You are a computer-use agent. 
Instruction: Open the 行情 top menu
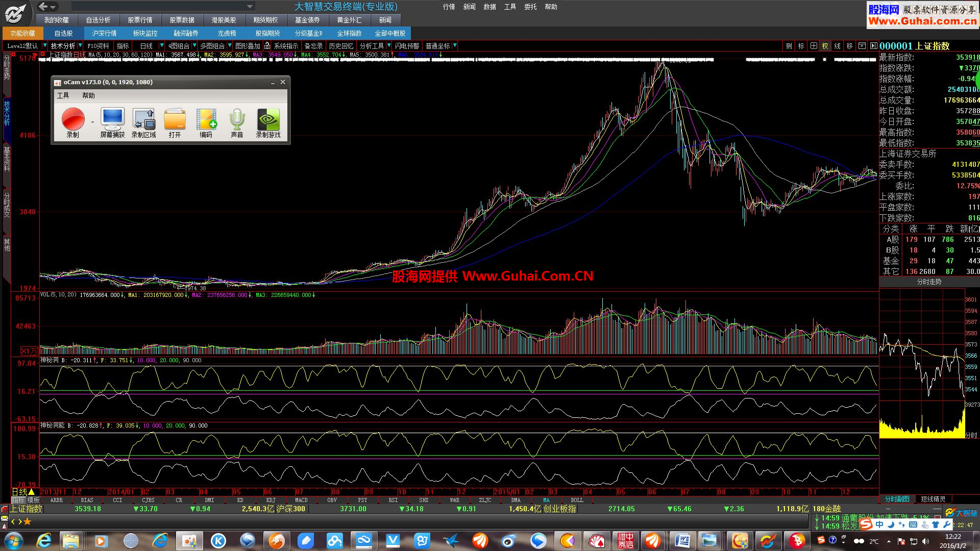tap(449, 7)
